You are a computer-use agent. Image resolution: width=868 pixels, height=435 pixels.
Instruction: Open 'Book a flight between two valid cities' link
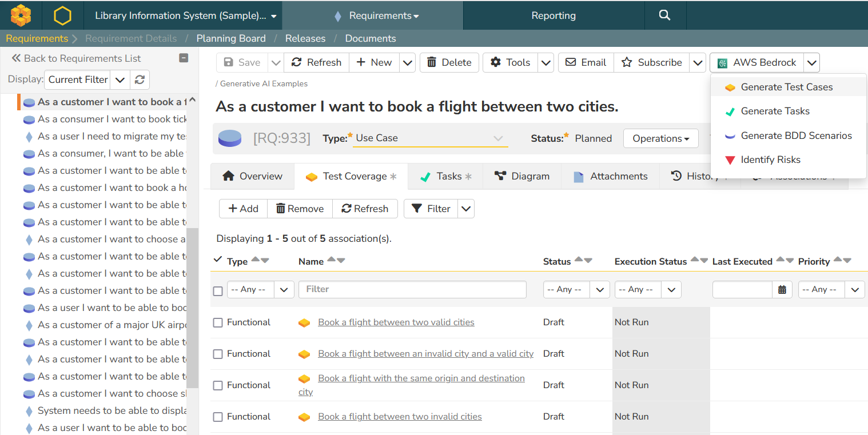(396, 322)
